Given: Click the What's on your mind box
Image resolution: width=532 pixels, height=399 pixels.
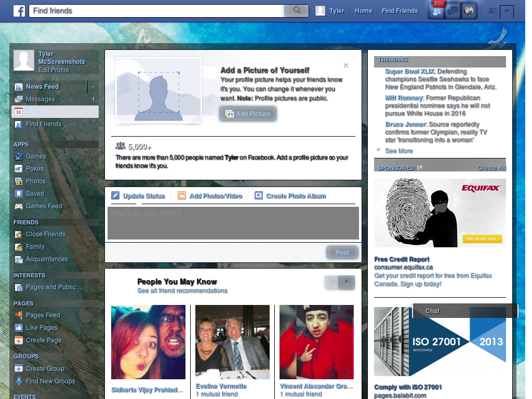Looking at the screenshot, I should point(233,223).
